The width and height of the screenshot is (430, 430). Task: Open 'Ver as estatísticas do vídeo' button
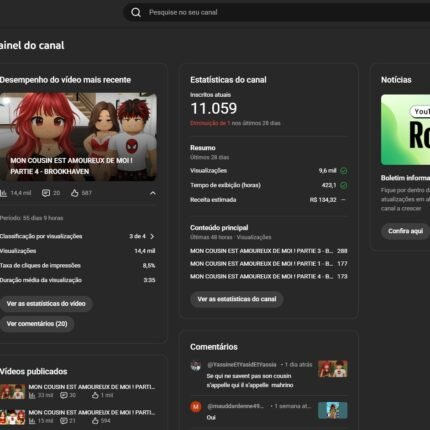[46, 304]
